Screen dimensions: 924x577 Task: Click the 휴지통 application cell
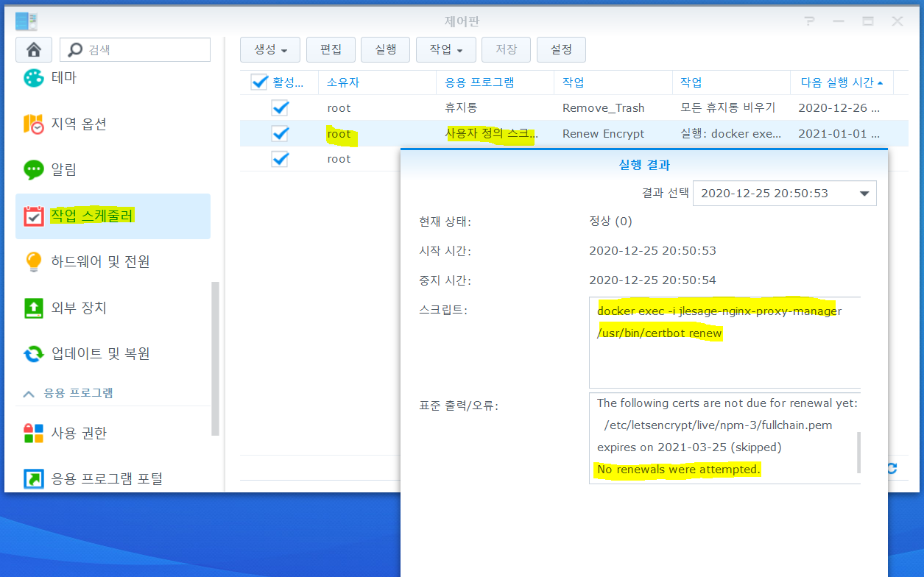point(462,108)
